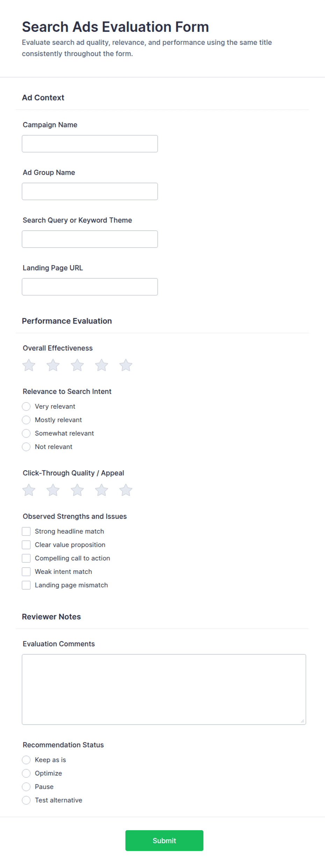Select Optimize recommendation status
Viewport: 325px width, 868px height.
click(26, 773)
